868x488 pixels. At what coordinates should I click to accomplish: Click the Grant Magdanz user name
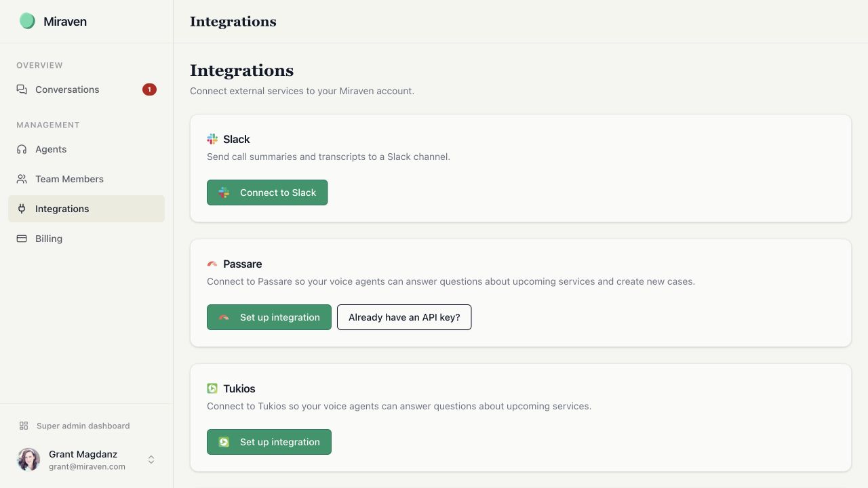(83, 454)
